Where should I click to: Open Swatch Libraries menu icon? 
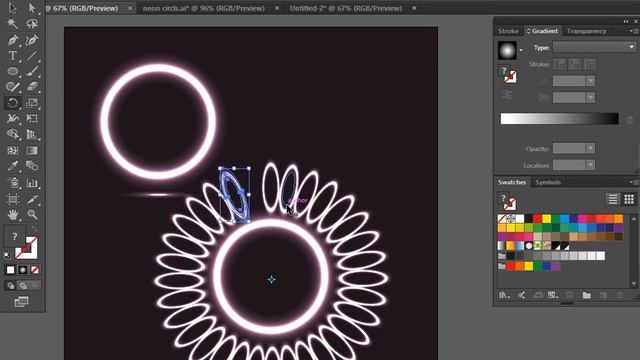[504, 295]
